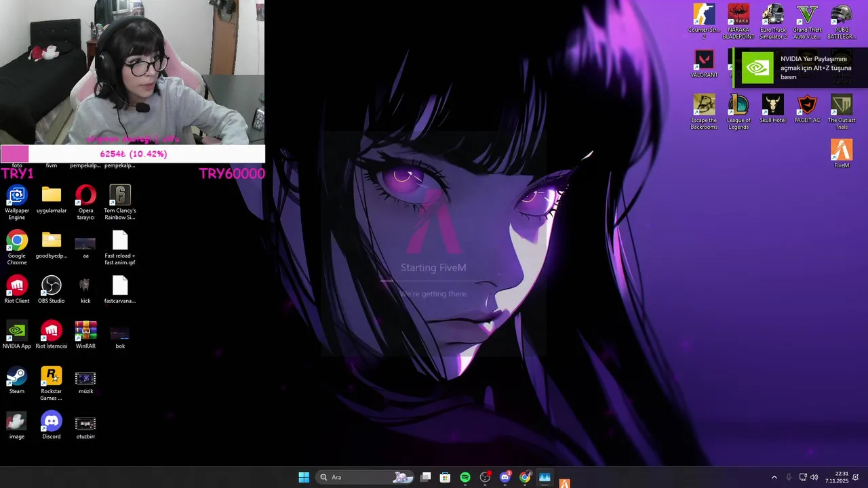Viewport: 868px width, 488px height.
Task: Open Discord taskbar icon with badge
Action: 505,477
